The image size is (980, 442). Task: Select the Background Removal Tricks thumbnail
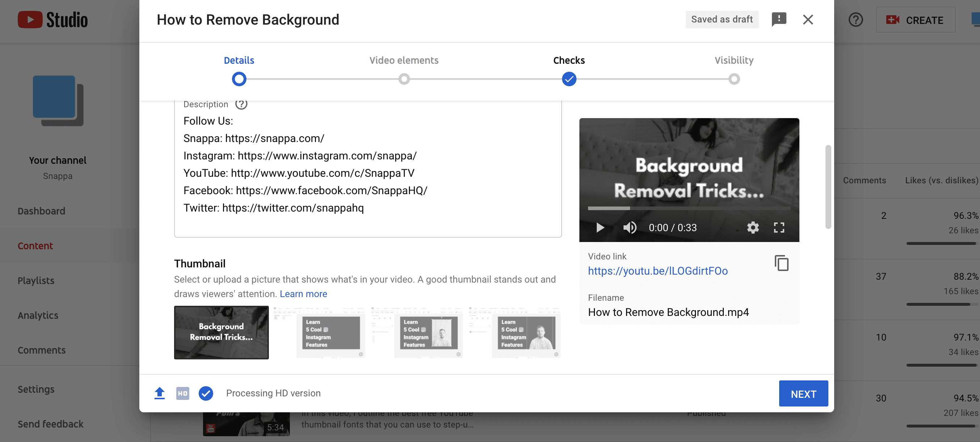click(221, 332)
